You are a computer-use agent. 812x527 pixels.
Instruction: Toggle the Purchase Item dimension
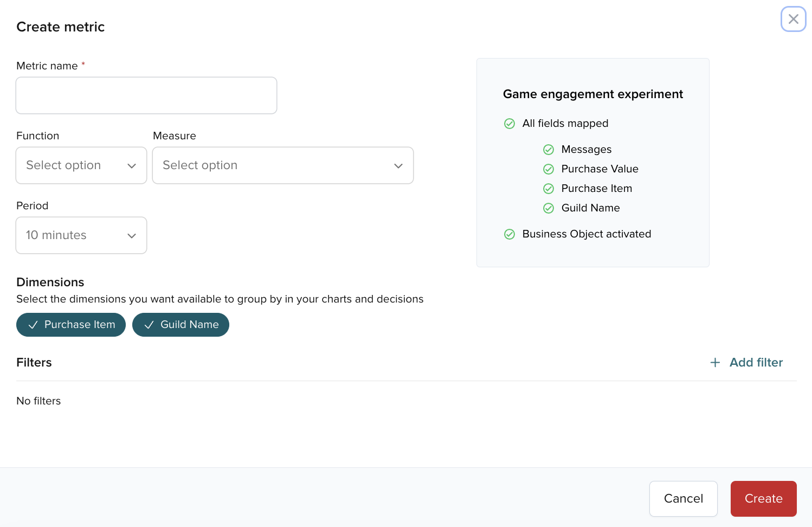(x=71, y=325)
